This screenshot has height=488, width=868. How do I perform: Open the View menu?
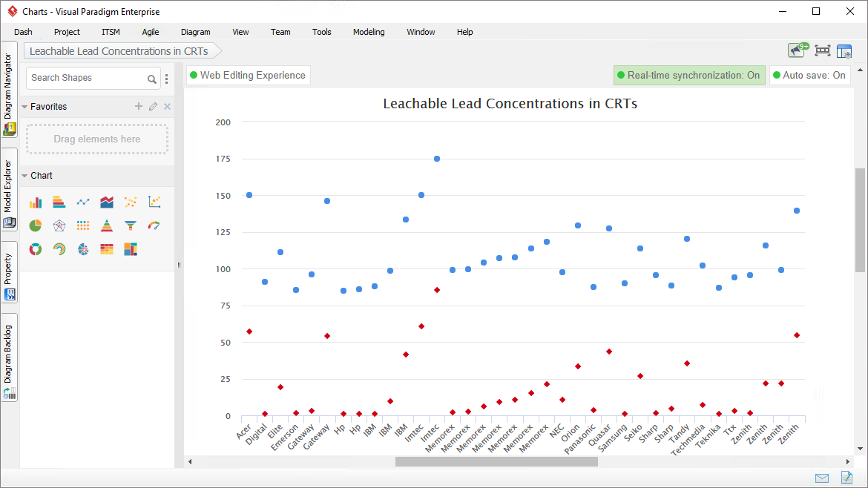tap(240, 32)
